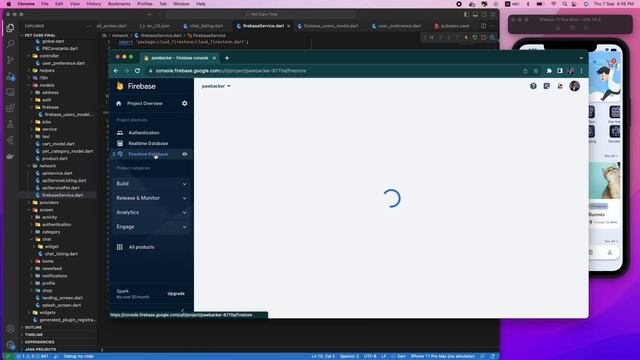Expand the Analytics category in Firebase
The image size is (640, 360).
click(151, 212)
